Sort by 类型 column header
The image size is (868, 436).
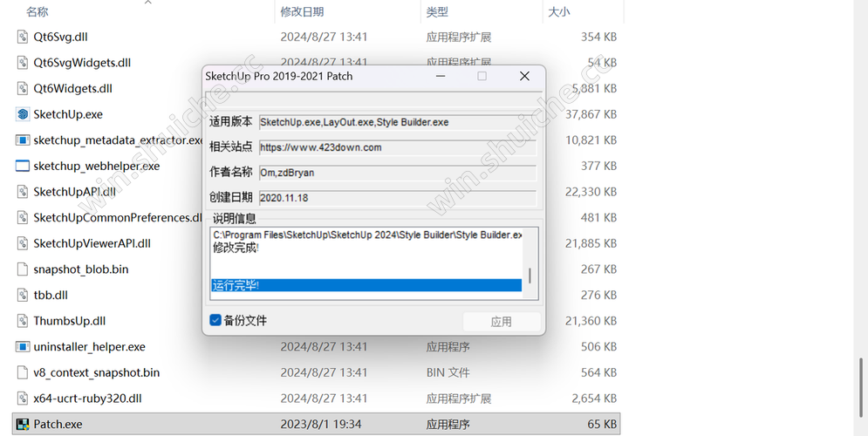437,12
